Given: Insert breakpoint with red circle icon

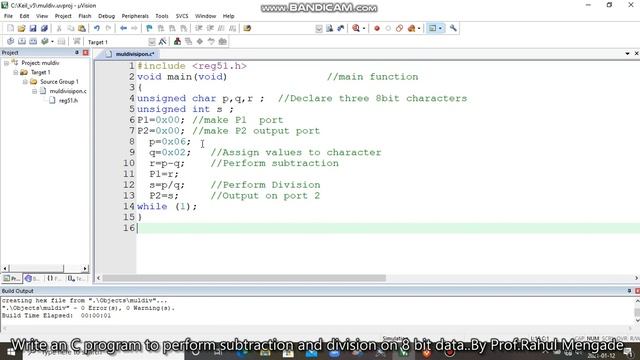Looking at the screenshot, I should click(x=377, y=28).
